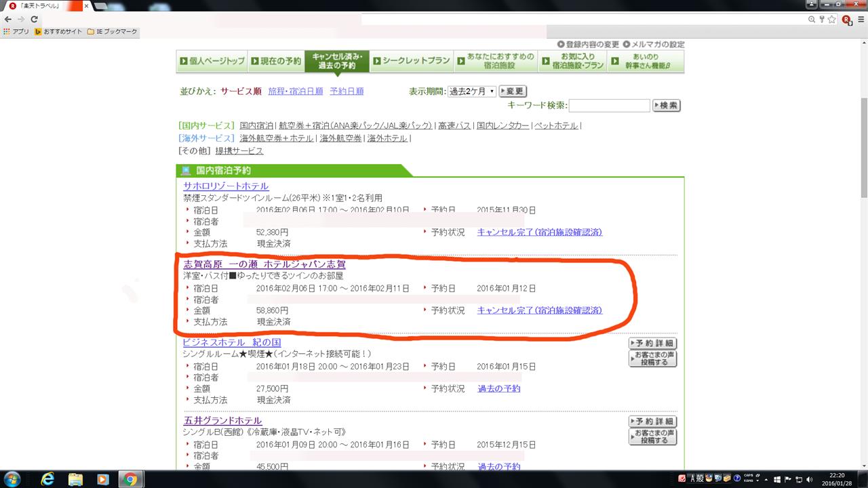Open 過去の予約 link for 紀の国
This screenshot has width=868, height=488.
pos(499,388)
